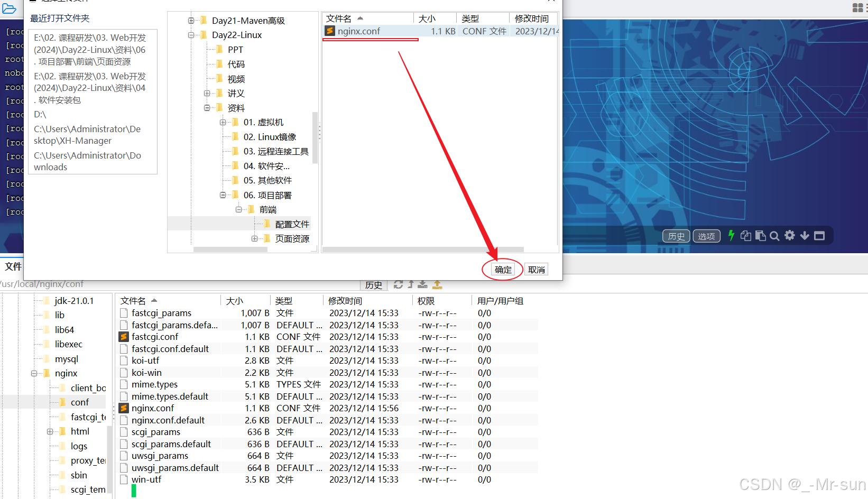Viewport: 868px width, 499px height.
Task: Open recent folder D:\ entry
Action: [x=40, y=114]
